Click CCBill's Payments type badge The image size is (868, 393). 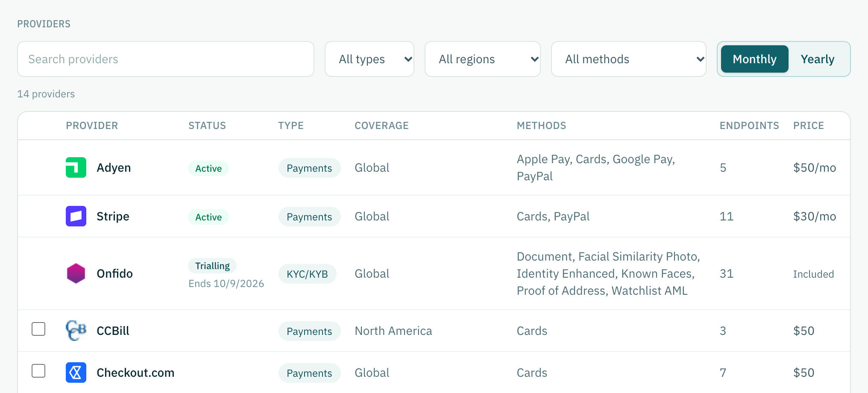309,331
